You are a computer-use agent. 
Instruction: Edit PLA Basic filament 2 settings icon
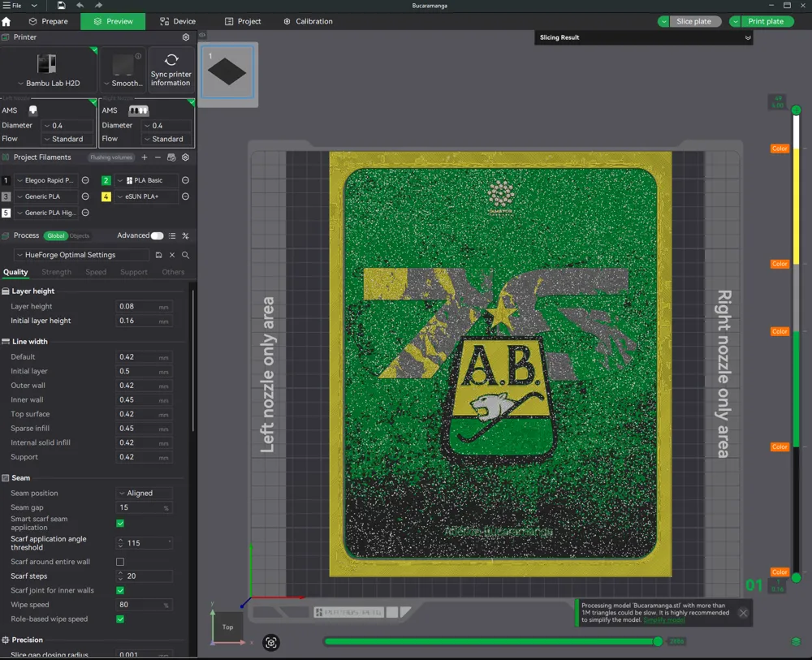click(x=185, y=180)
